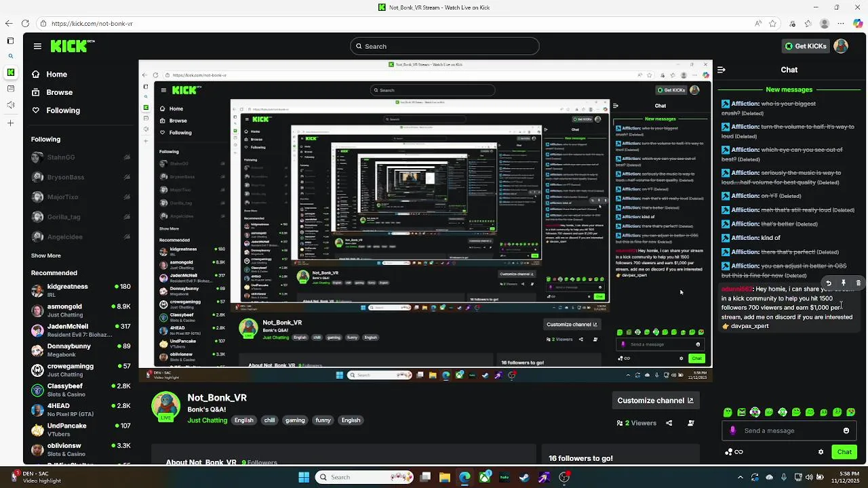Open the emoji picker in message box
Image resolution: width=868 pixels, height=488 pixels.
coord(846,430)
